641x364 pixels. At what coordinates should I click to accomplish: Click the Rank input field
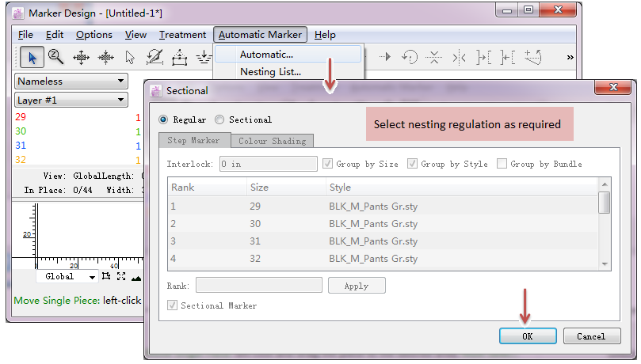click(259, 286)
